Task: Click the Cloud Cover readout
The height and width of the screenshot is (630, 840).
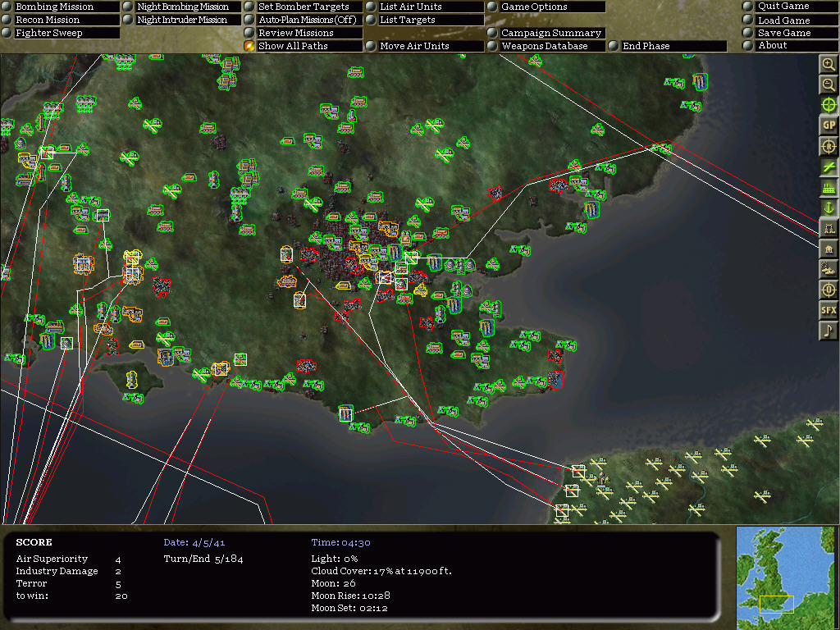Action: pyautogui.click(x=381, y=571)
